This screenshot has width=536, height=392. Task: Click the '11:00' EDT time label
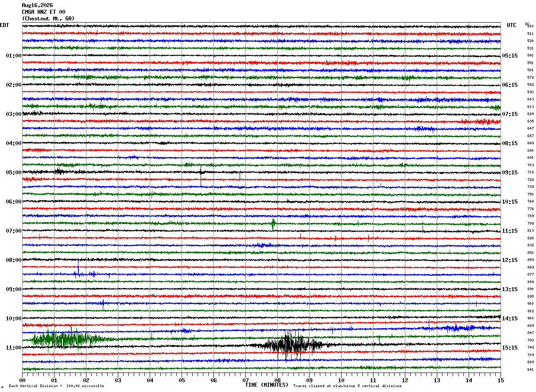[x=13, y=348]
